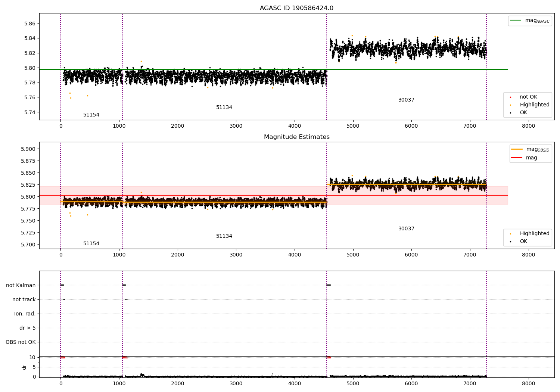Click label 51134 in Magnitude Estimates plot
The height and width of the screenshot is (392, 560).
[224, 236]
